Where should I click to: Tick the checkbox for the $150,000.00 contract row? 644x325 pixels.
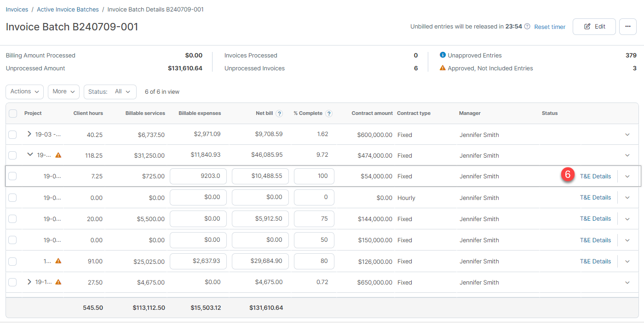click(x=13, y=240)
